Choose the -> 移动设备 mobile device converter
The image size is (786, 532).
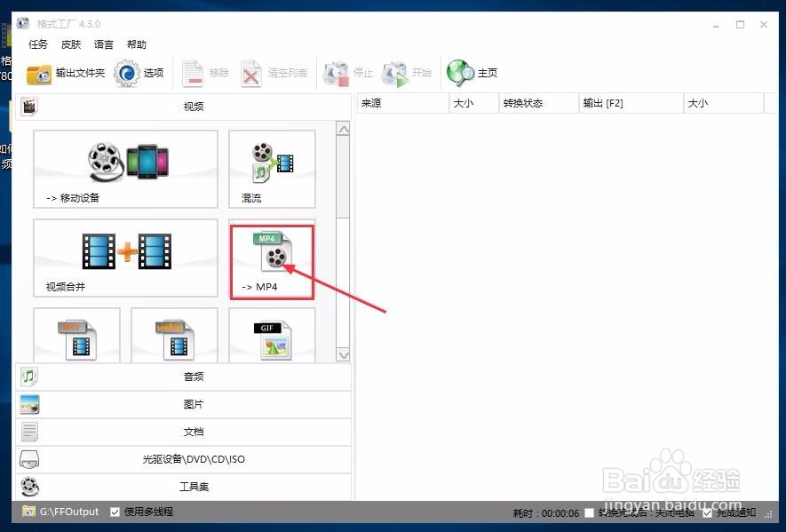pyautogui.click(x=125, y=169)
